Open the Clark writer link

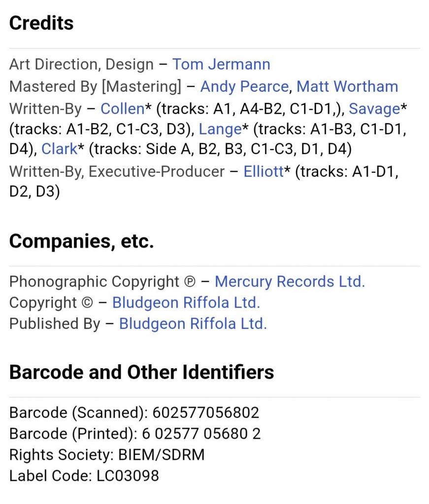[x=60, y=149]
